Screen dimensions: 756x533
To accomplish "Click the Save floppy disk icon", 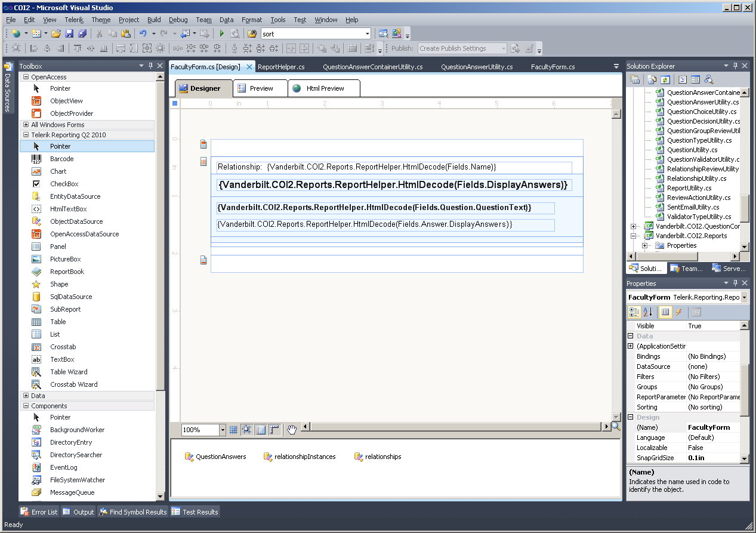I will pyautogui.click(x=69, y=33).
